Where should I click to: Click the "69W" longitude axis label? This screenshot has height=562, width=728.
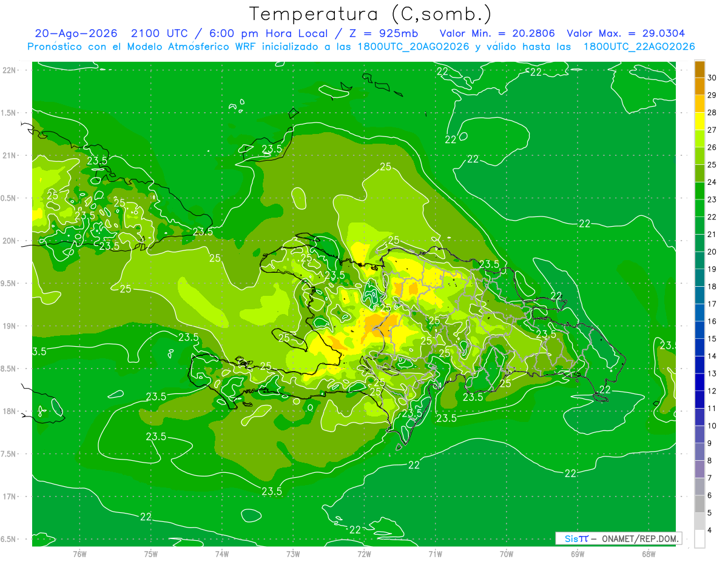coord(578,554)
